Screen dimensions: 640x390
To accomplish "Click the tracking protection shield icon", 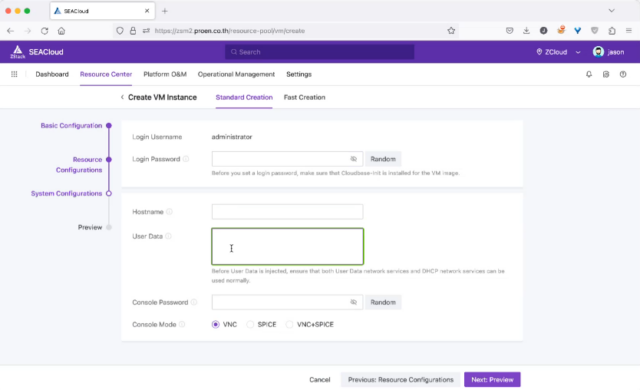I will [120, 31].
